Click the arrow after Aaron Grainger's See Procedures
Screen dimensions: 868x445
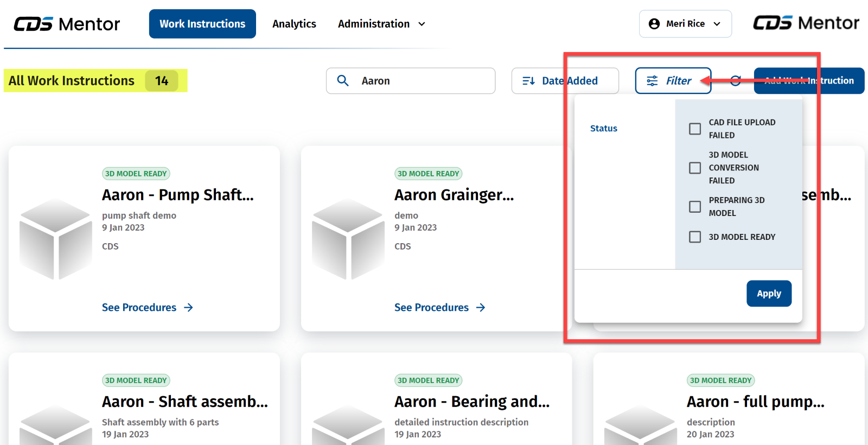pos(481,308)
